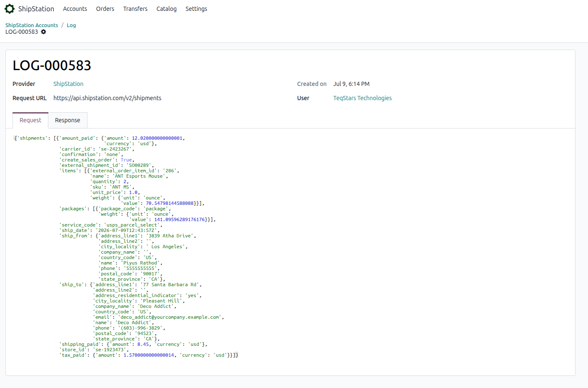Click the 'shipping_paid' amount 8.45 line
588x388 pixels.
133,344
